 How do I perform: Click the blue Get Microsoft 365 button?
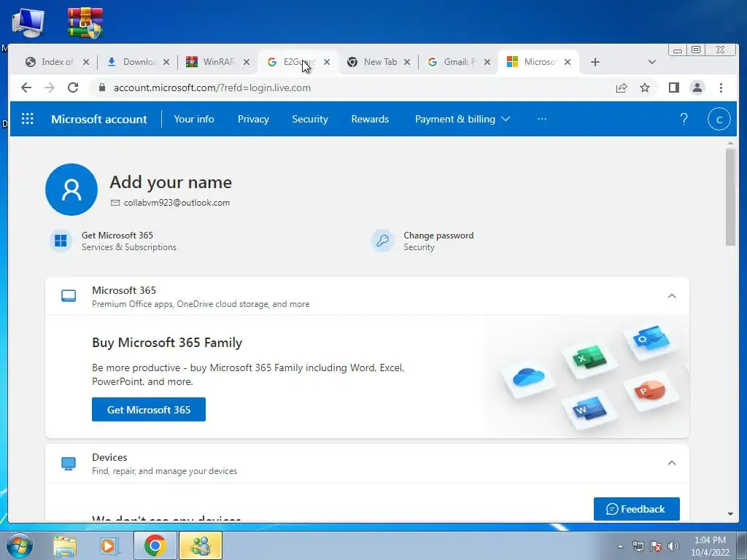[x=149, y=410]
